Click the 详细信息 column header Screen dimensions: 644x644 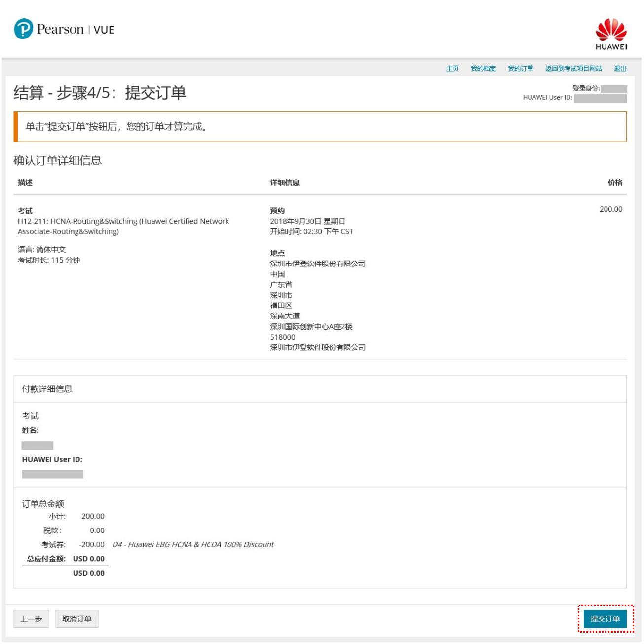pos(284,183)
